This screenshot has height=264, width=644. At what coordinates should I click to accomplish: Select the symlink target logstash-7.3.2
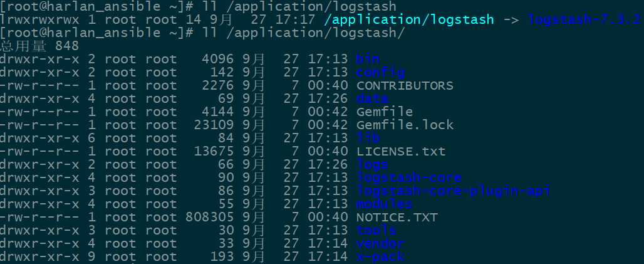585,19
